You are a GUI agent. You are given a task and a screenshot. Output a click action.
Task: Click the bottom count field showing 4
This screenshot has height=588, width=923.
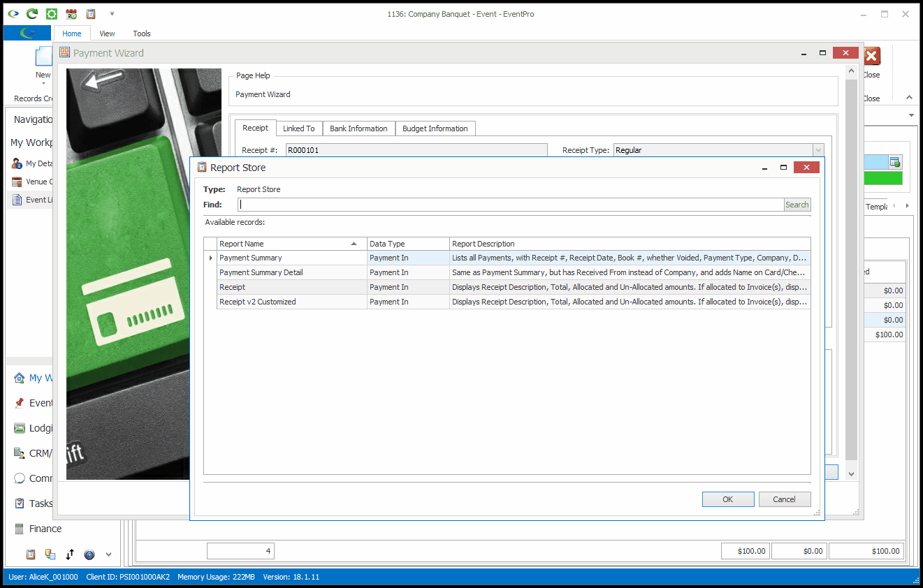(240, 551)
